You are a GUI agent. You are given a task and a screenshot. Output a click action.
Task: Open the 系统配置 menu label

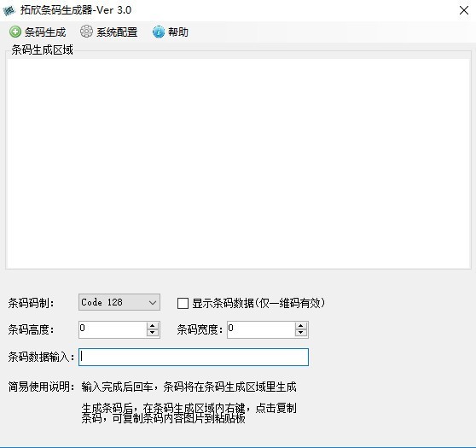click(x=117, y=32)
